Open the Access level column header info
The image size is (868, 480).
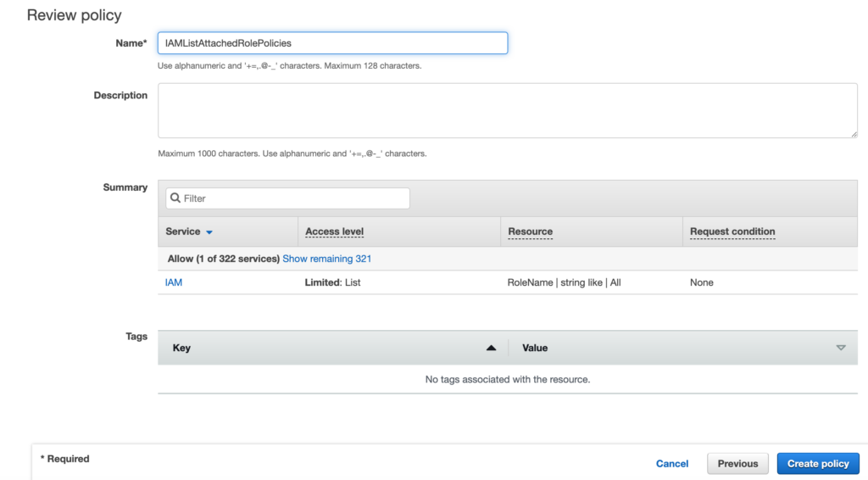click(334, 232)
